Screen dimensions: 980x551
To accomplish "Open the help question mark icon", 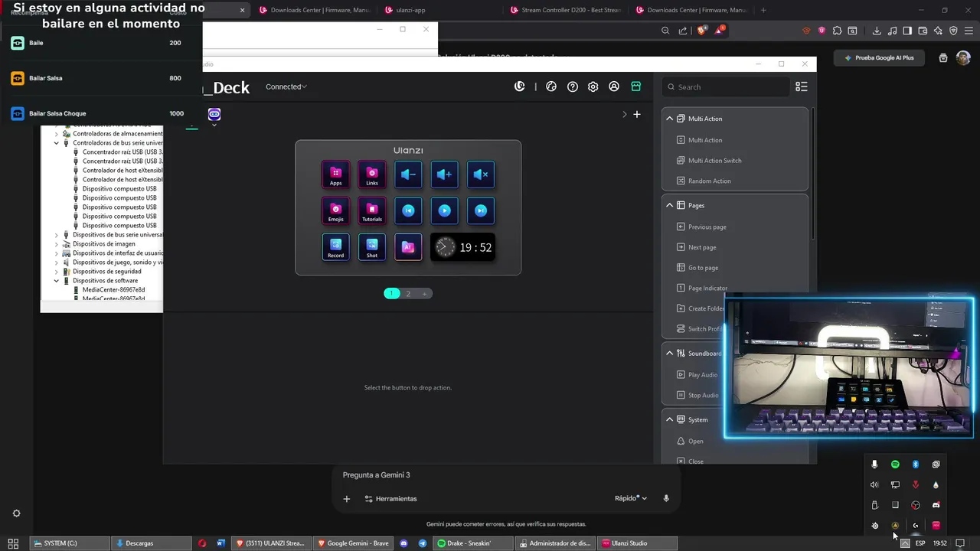I will [x=572, y=86].
